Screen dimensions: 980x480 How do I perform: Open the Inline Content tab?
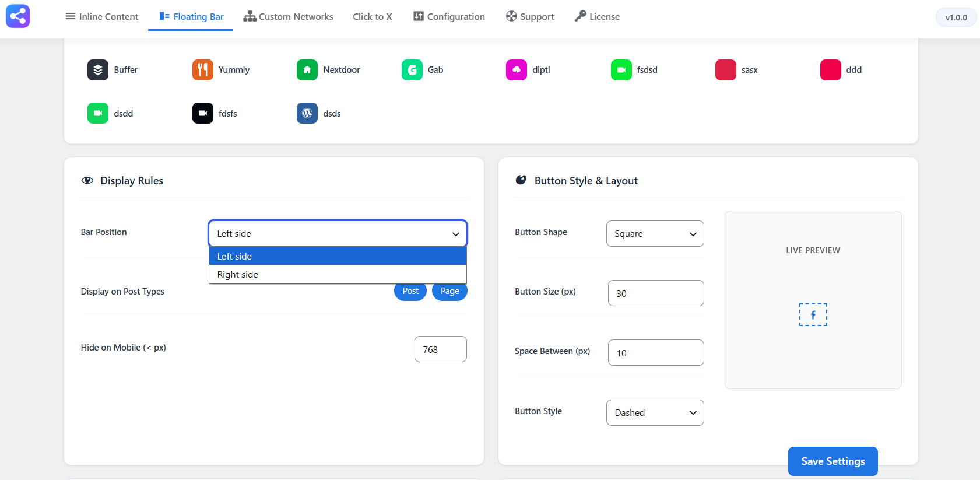(x=102, y=16)
